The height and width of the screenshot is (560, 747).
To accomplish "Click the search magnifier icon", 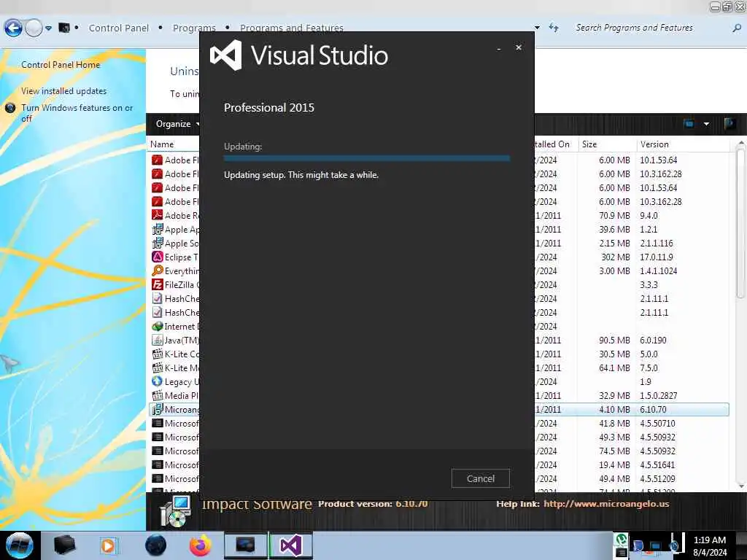I will pyautogui.click(x=737, y=28).
